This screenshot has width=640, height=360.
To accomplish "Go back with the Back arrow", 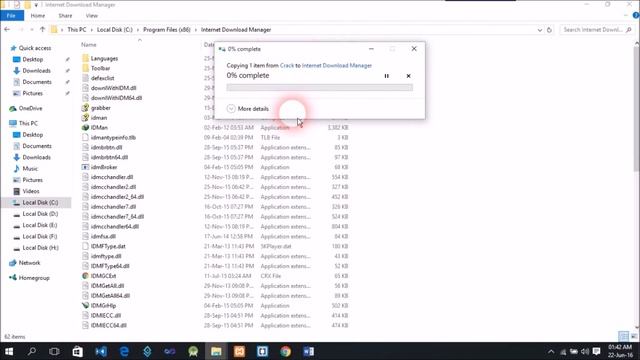I will [7, 29].
